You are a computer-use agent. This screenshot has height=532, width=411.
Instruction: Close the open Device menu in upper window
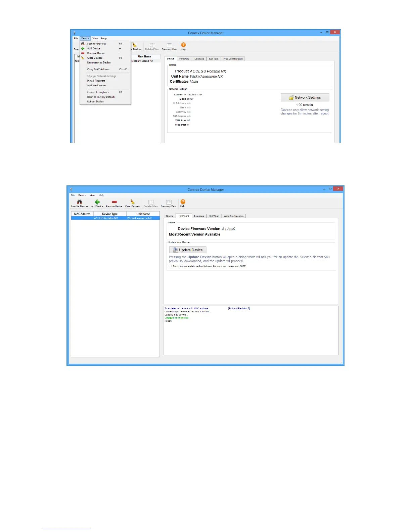[x=85, y=38]
